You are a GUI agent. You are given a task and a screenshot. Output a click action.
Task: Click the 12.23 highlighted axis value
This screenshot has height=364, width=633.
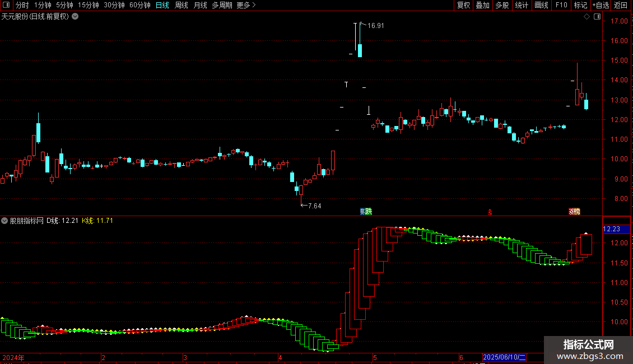click(616, 229)
